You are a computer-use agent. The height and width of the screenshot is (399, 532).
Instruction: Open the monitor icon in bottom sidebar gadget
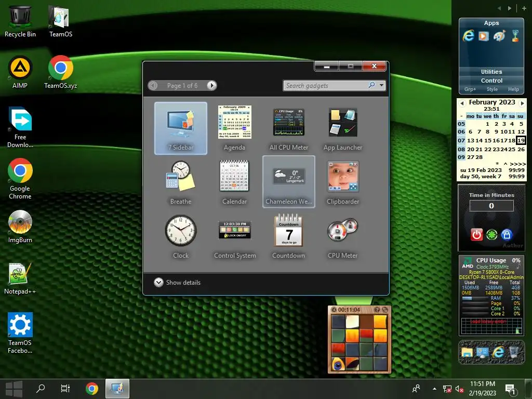point(482,353)
